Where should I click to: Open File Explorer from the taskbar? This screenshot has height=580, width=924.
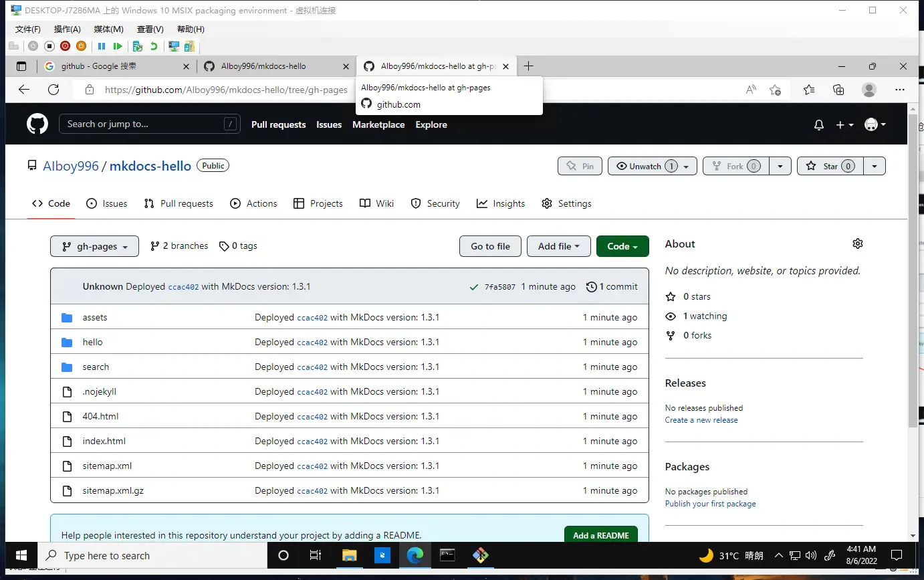pos(349,555)
